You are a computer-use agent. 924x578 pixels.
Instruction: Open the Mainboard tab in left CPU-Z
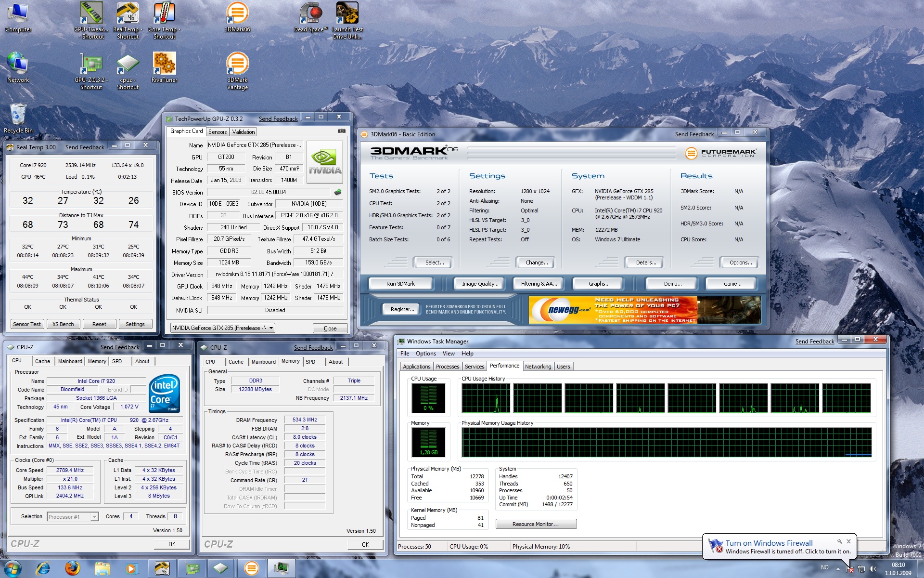point(70,361)
